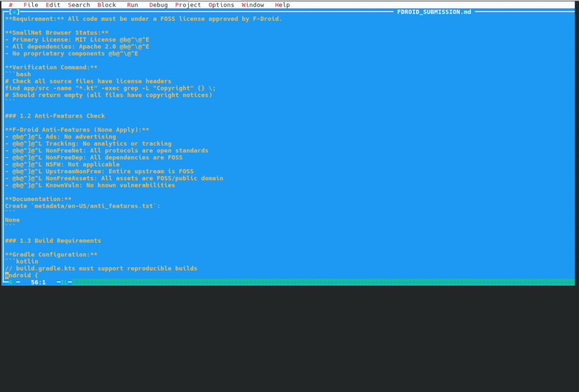The height and width of the screenshot is (392, 579).
Task: Click the ```kotlin code fence line
Action: (x=21, y=262)
